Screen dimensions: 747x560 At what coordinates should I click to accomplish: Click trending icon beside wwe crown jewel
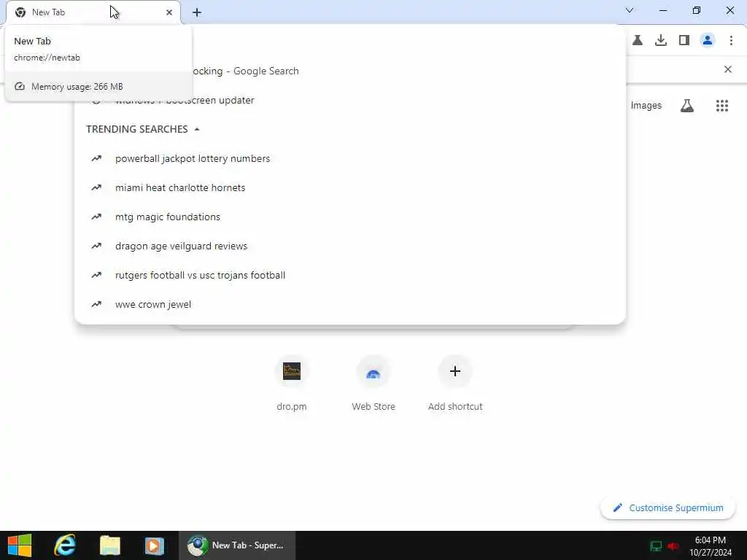tap(97, 304)
